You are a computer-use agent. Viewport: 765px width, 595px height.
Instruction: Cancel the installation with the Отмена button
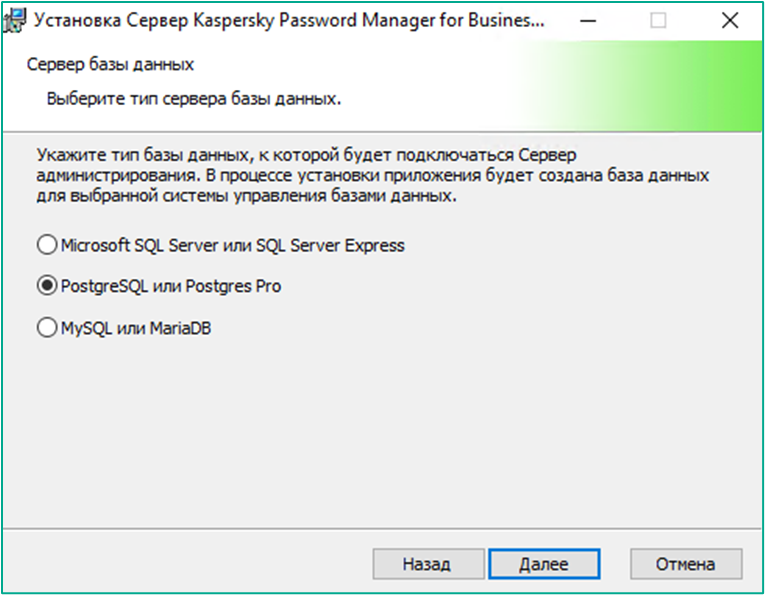point(686,564)
